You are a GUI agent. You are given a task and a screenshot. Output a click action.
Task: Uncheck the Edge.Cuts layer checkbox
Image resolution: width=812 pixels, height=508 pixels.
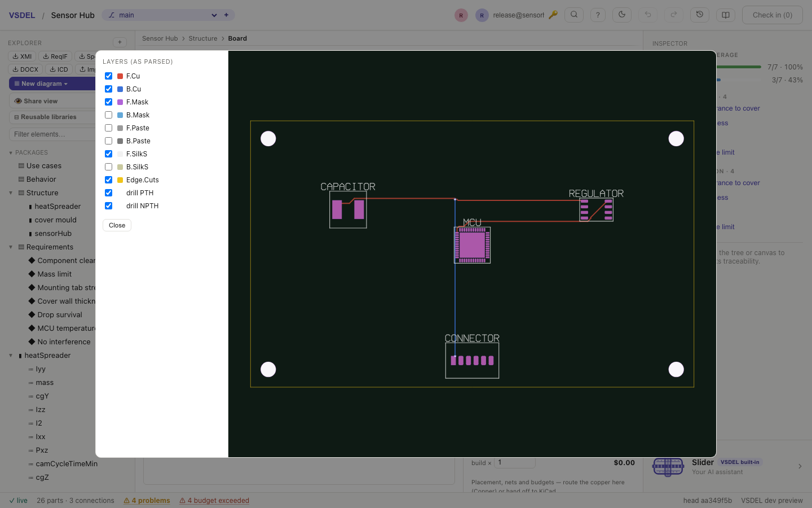click(x=108, y=180)
